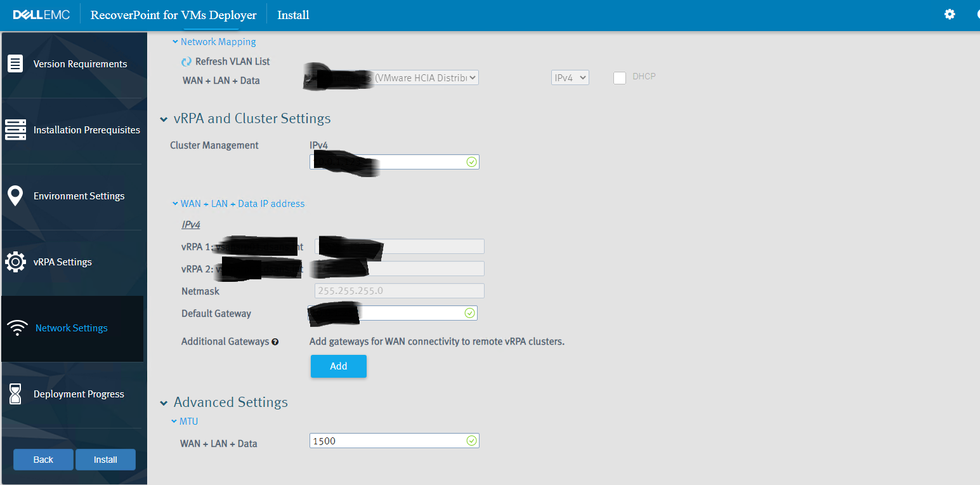The height and width of the screenshot is (485, 980).
Task: Click RecoverPoint for VMs Deployer title
Action: click(173, 15)
